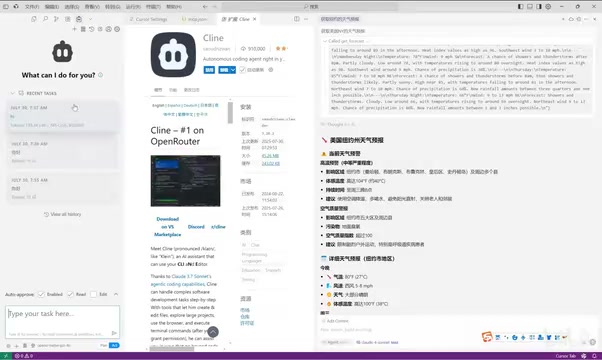602x360 pixels.
Task: Toggle primary side bar layout icon
Action: click(521, 7)
